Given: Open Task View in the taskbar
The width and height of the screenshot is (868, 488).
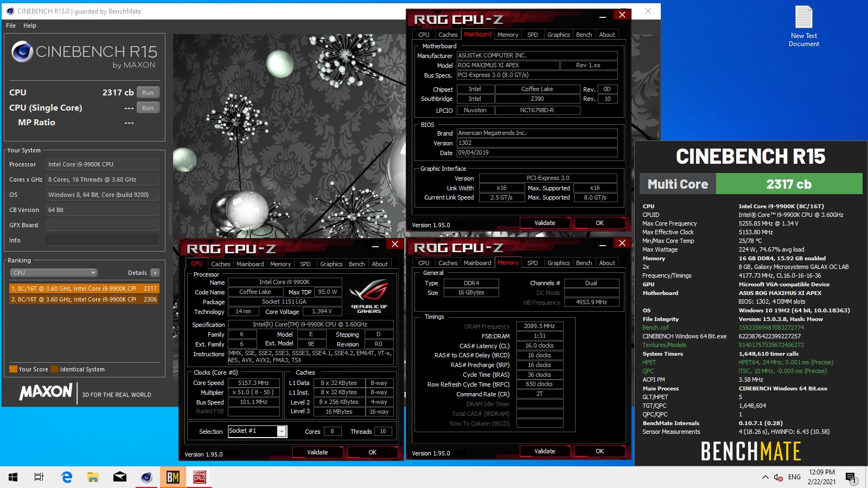Looking at the screenshot, I should [39, 477].
